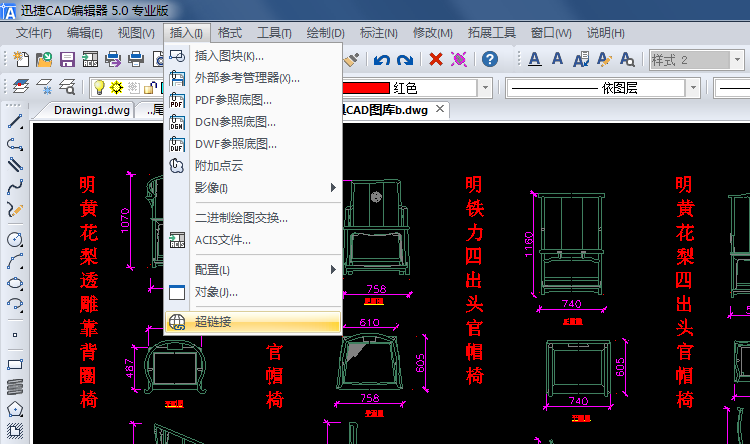Screen dimensions: 750x444
Task: Open help with the blue question mark icon
Action: tap(490, 59)
